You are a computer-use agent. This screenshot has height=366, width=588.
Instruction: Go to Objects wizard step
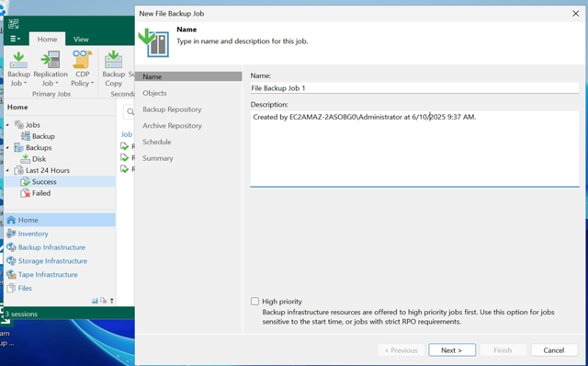click(x=154, y=93)
